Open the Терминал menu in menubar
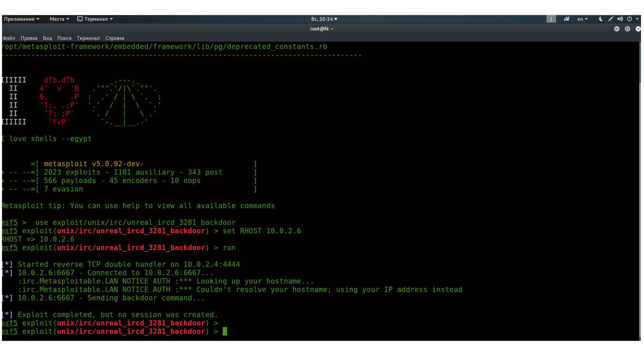644x362 pixels. click(88, 38)
